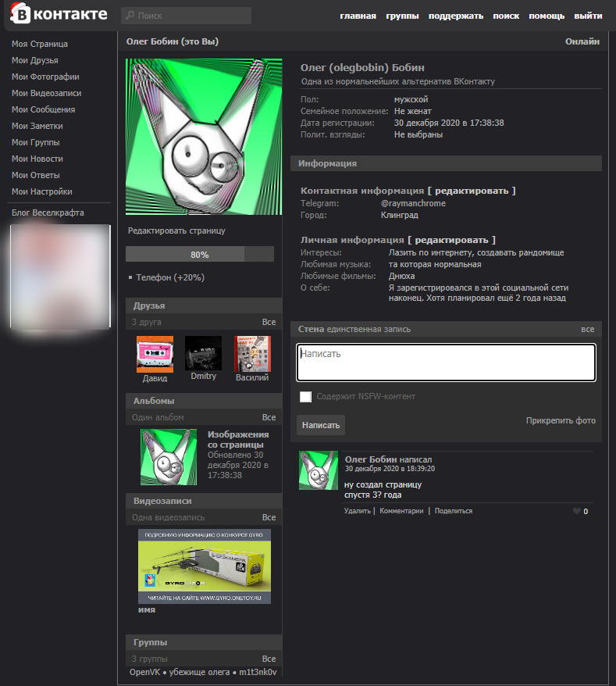The width and height of the screenshot is (616, 686).
Task: Focus the Написать wall post text field
Action: click(447, 363)
